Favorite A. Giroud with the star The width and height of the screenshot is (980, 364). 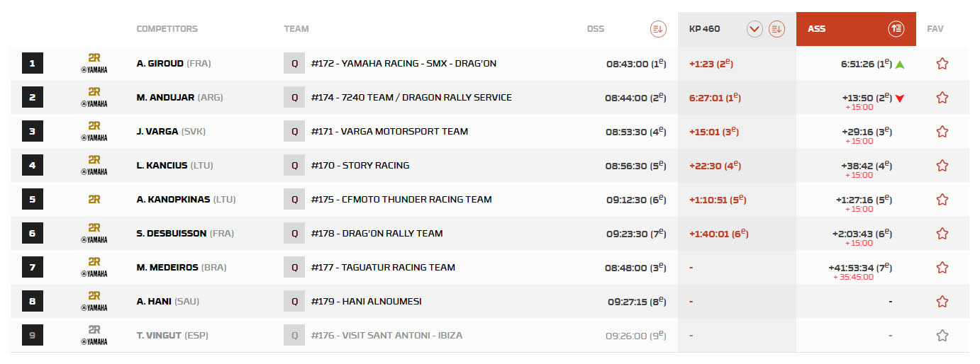click(x=942, y=64)
